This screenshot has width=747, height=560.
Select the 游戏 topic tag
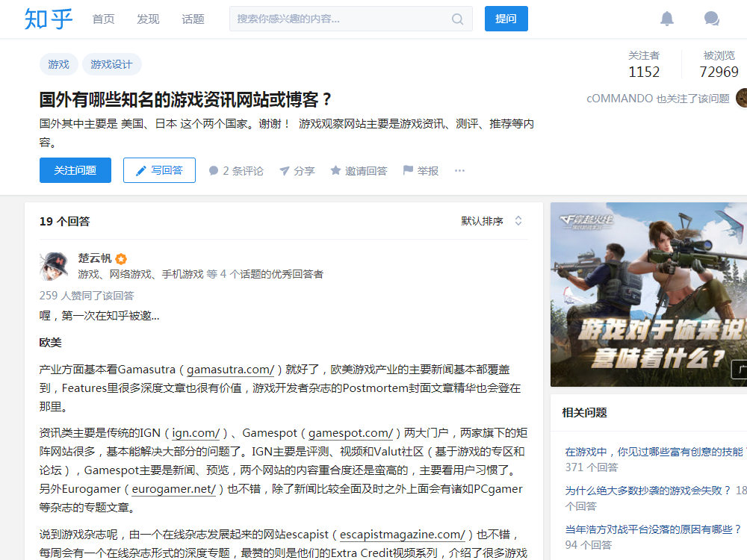[58, 64]
